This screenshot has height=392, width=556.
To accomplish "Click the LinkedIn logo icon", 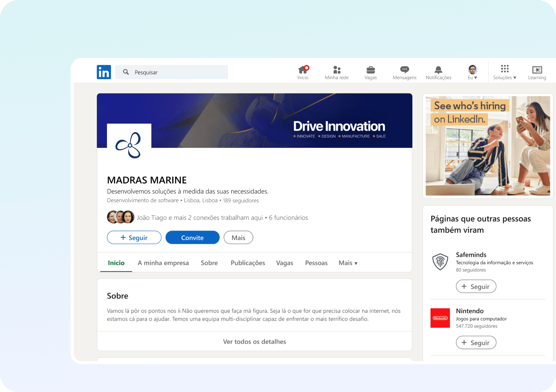I will click(104, 72).
